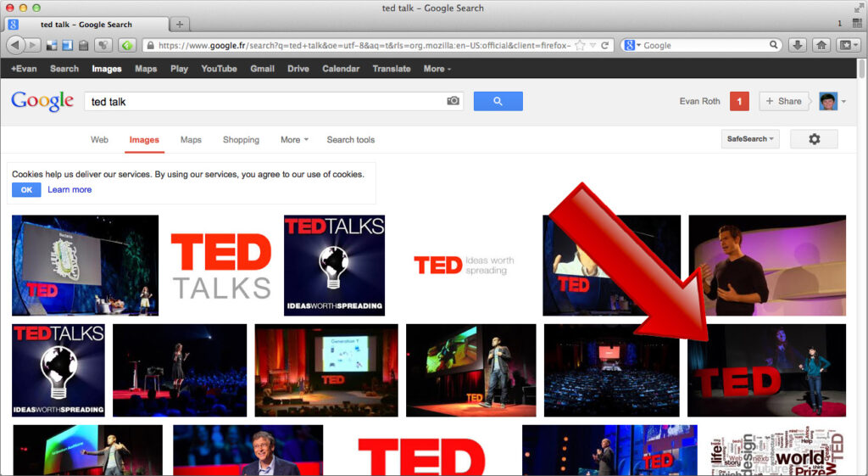Follow the Learn more cookies link
Viewport: 868px width, 476px height.
pyautogui.click(x=70, y=189)
